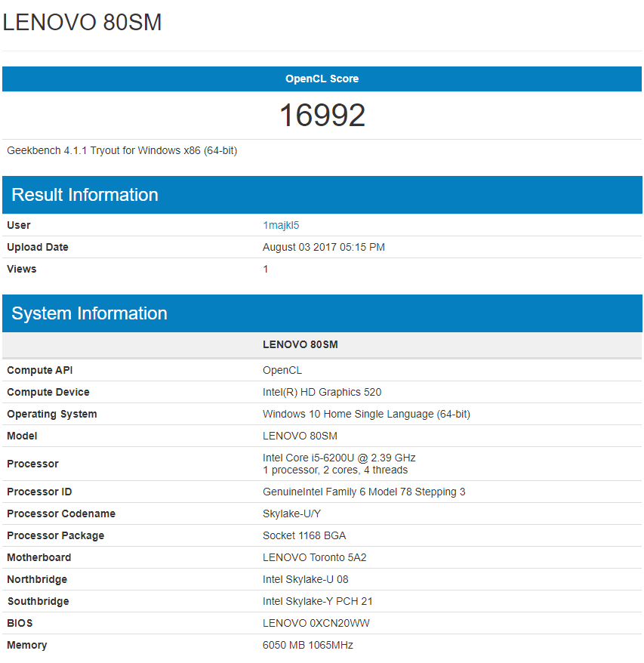This screenshot has width=644, height=663.
Task: Open the 1majkl5 user profile link
Action: pos(281,225)
